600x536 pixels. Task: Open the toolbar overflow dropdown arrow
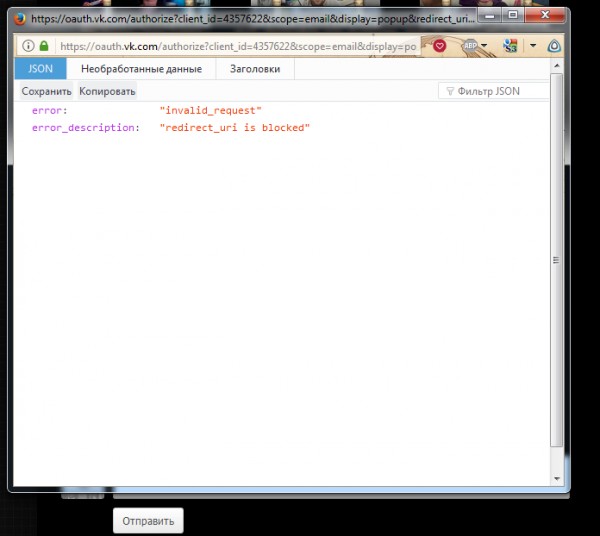[533, 46]
